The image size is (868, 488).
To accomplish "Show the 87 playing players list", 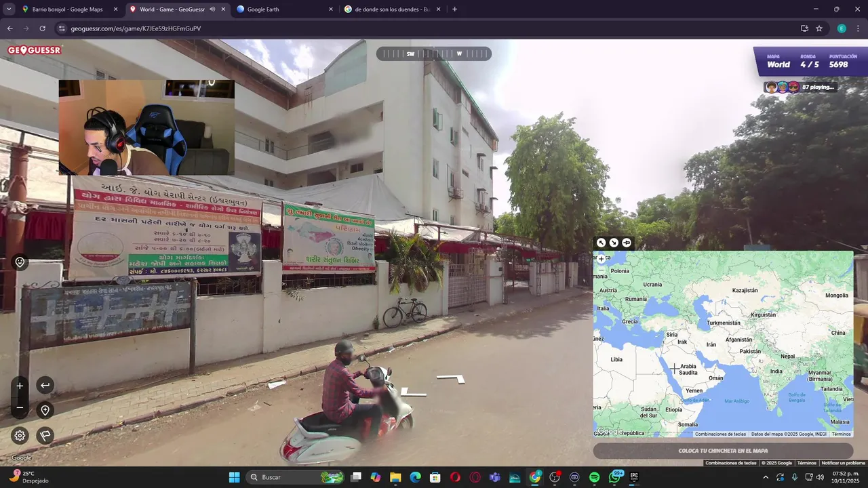I will click(800, 87).
